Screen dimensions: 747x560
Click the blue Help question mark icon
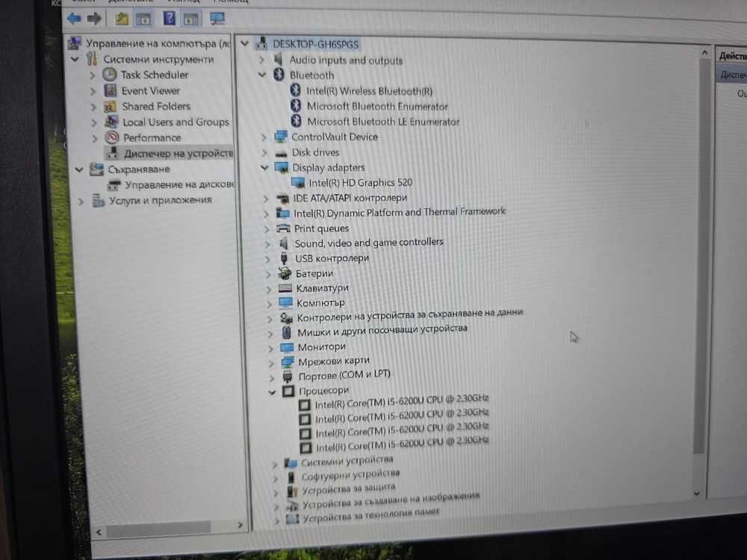[169, 18]
